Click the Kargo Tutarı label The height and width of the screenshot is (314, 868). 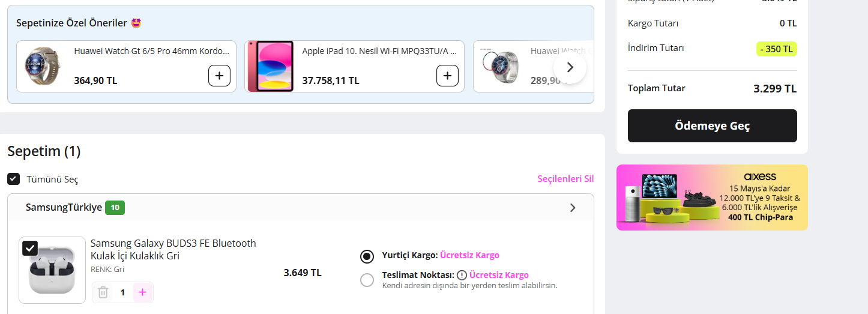(653, 23)
